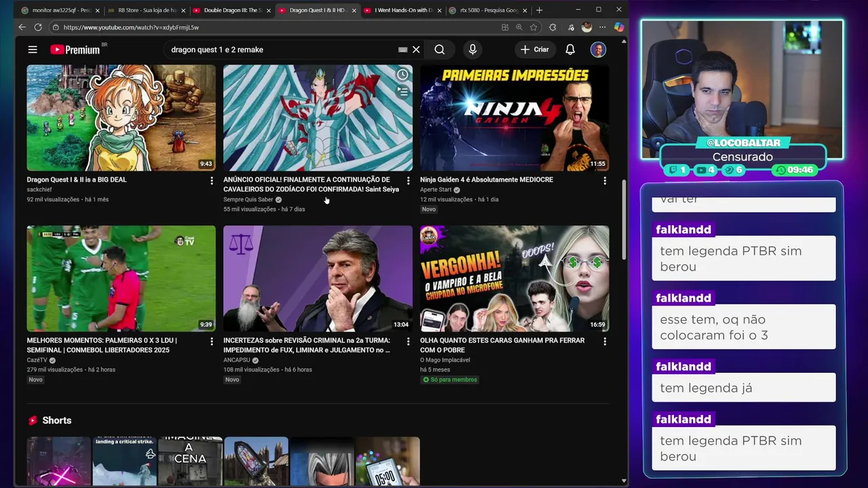
Task: Add Saint Seiya video to queue icon
Action: coord(403,91)
